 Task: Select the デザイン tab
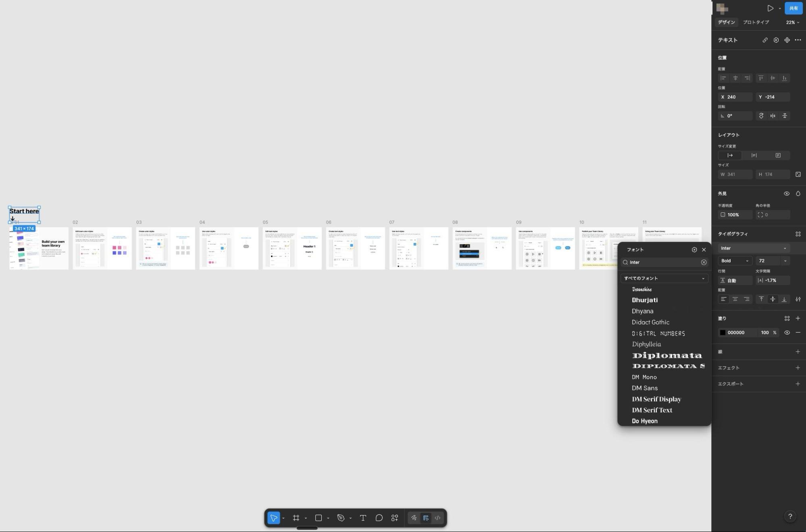(x=726, y=23)
